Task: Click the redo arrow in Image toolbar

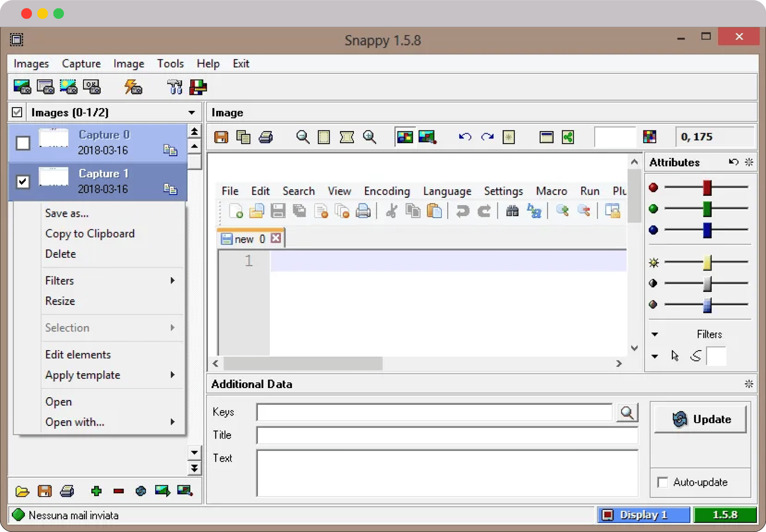Action: tap(487, 137)
